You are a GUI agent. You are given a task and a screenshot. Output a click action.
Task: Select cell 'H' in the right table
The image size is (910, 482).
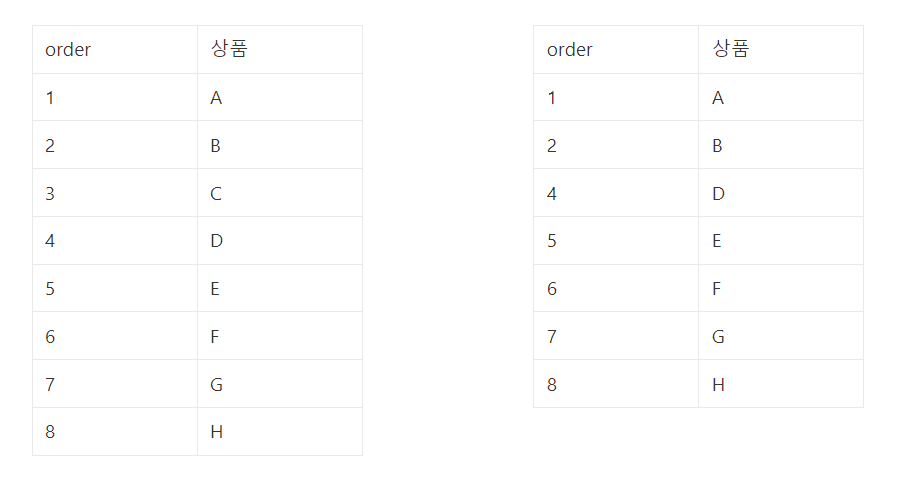[781, 383]
